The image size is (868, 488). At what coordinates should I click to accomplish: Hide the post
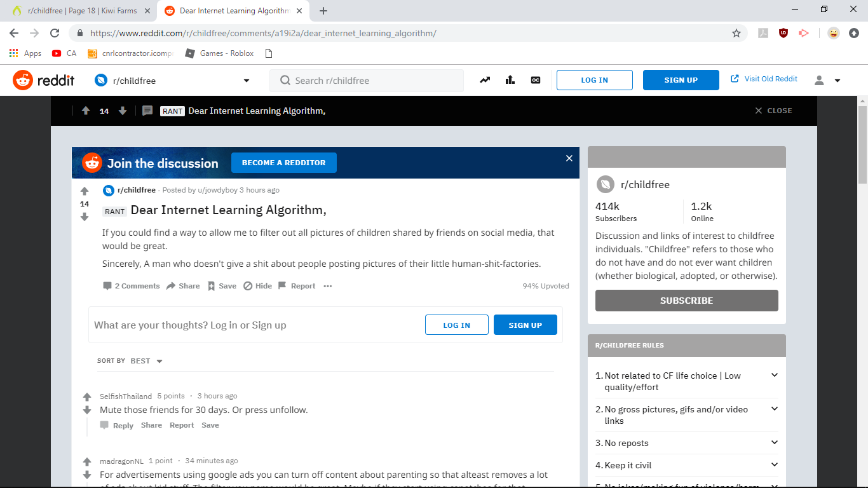257,286
